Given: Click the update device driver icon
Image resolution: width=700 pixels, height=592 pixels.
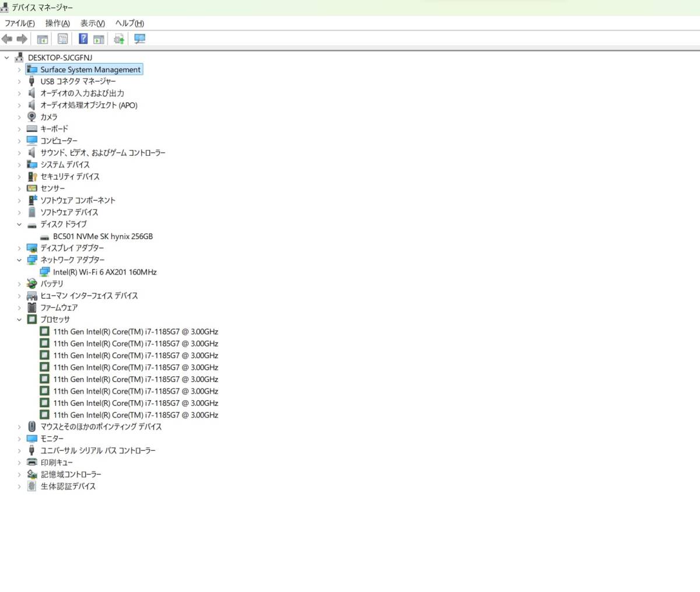Looking at the screenshot, I should point(119,39).
